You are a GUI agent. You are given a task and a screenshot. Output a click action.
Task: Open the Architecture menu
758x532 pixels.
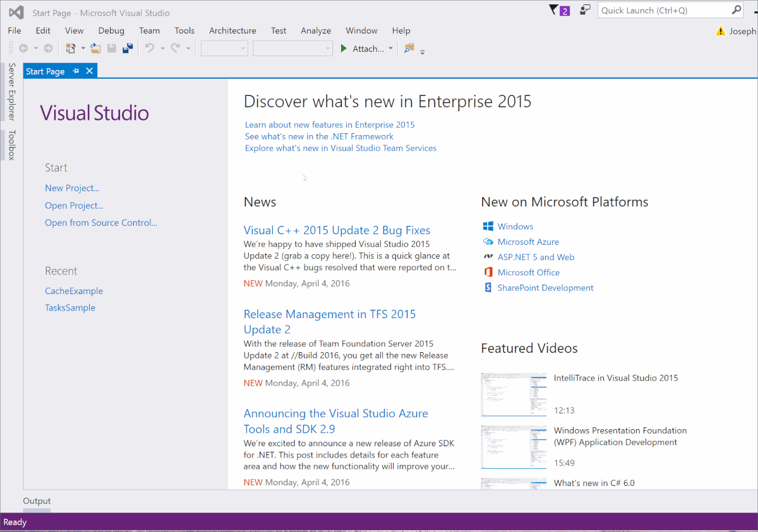(x=232, y=30)
